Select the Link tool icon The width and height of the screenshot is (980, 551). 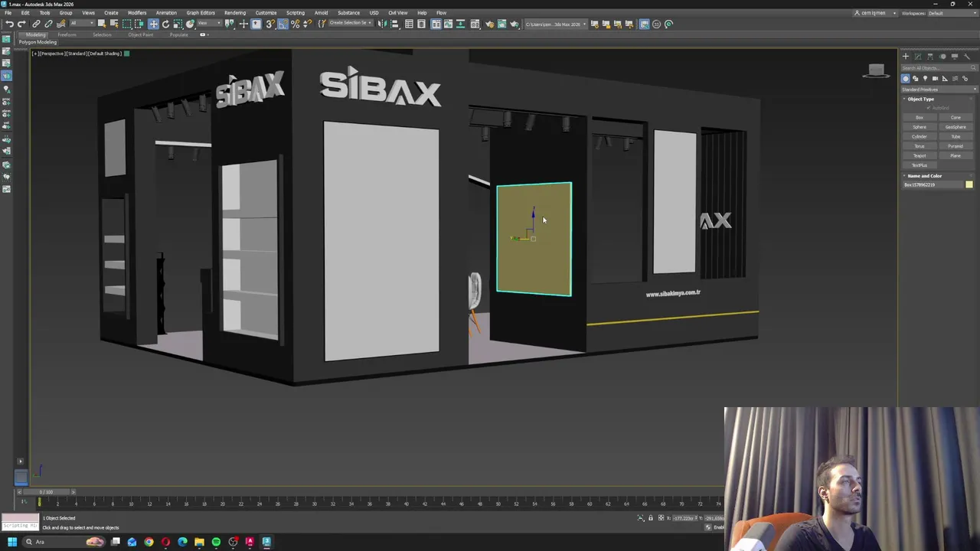pos(36,24)
